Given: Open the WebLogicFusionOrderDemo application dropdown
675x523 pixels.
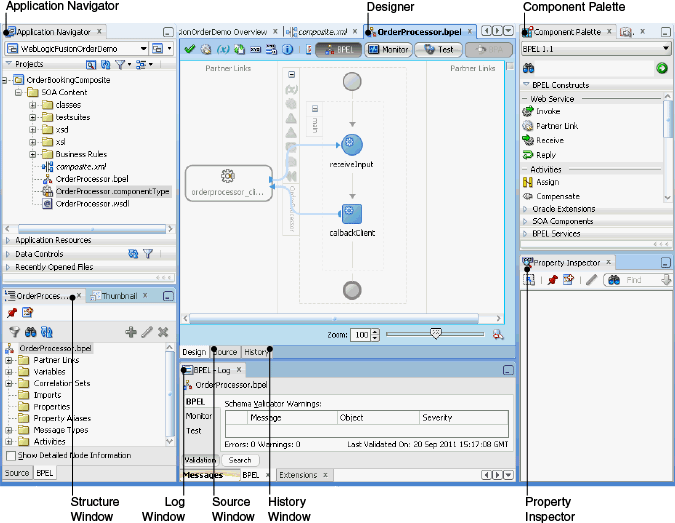Looking at the screenshot, I should 143,49.
